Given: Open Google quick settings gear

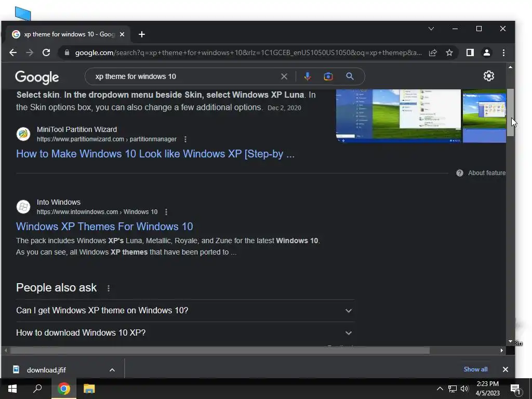Looking at the screenshot, I should (x=488, y=76).
